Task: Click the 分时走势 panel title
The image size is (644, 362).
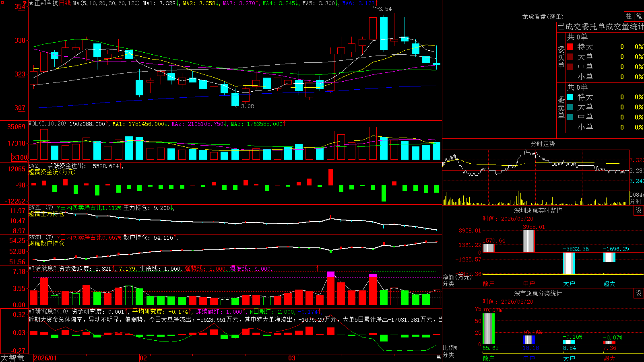Action: tap(543, 144)
